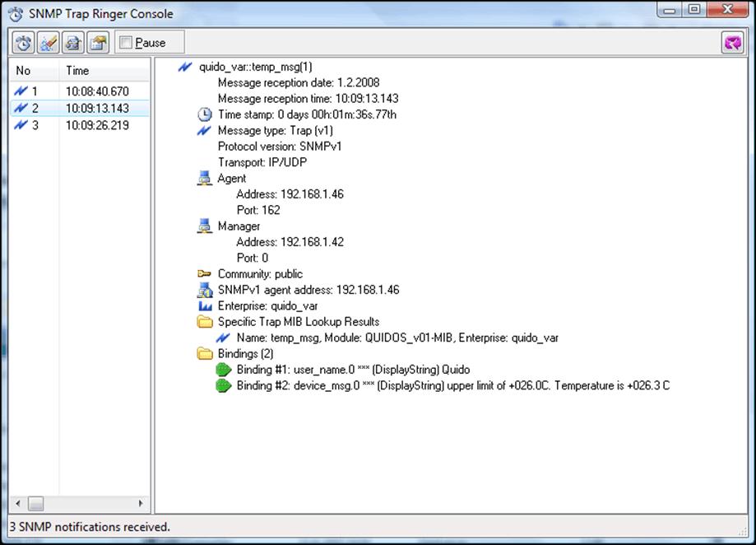Viewport: 756px width, 545px height.
Task: Select Binding #1: user_name.0 line
Action: tap(353, 369)
